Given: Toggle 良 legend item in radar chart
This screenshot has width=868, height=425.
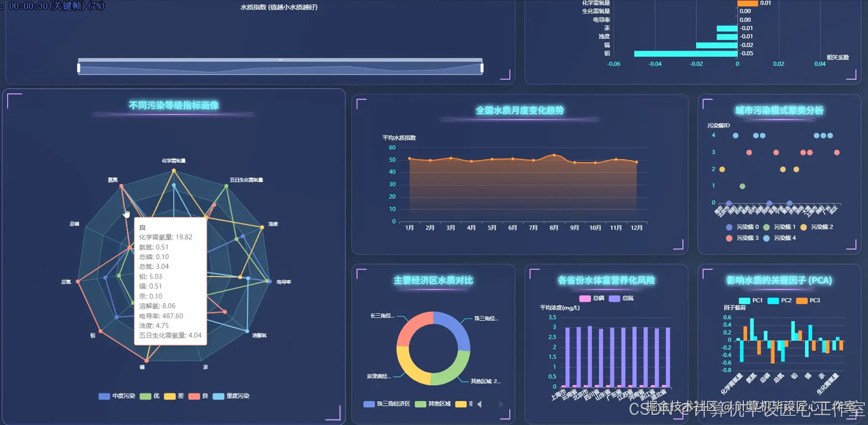Looking at the screenshot, I should [199, 396].
